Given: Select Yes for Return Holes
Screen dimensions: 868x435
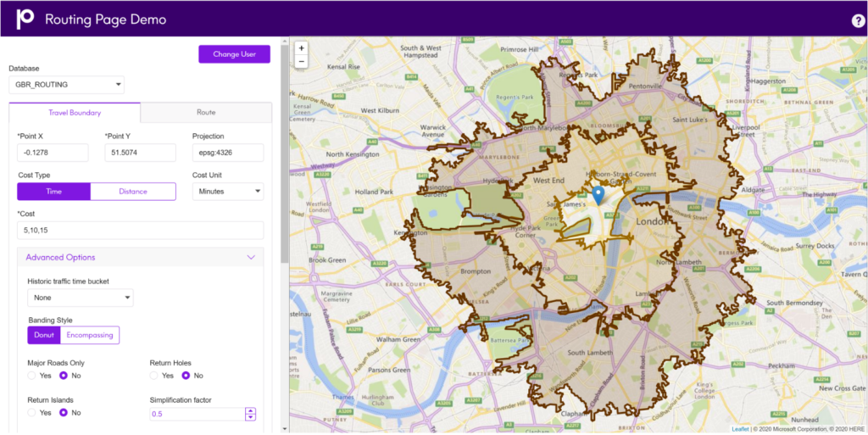Looking at the screenshot, I should click(x=154, y=376).
